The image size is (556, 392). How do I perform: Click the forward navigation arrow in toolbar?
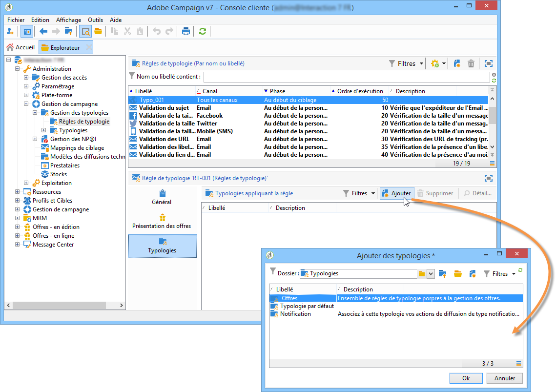(x=56, y=32)
